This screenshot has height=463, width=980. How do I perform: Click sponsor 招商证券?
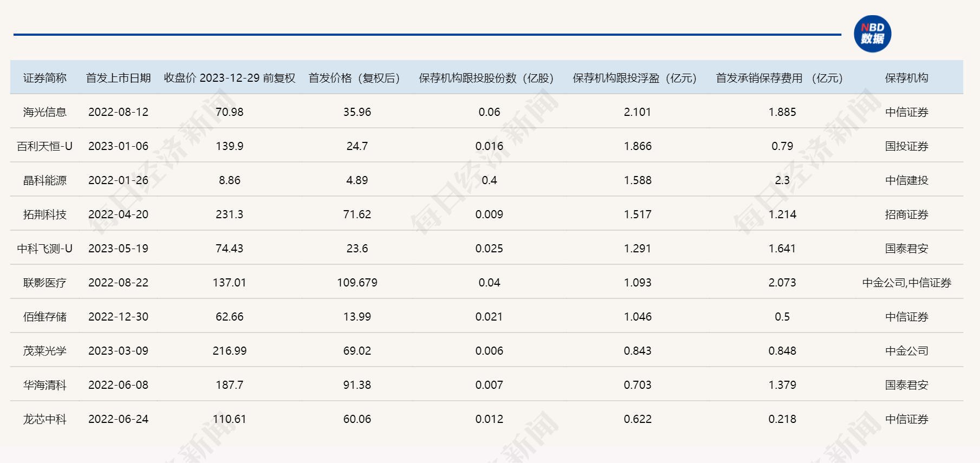pyautogui.click(x=907, y=214)
